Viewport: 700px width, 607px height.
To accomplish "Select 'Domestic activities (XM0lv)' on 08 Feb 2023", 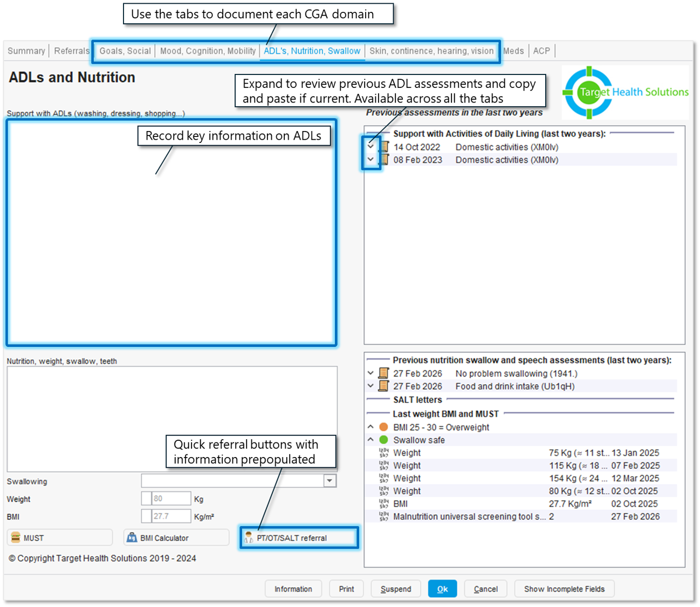I will 507,160.
